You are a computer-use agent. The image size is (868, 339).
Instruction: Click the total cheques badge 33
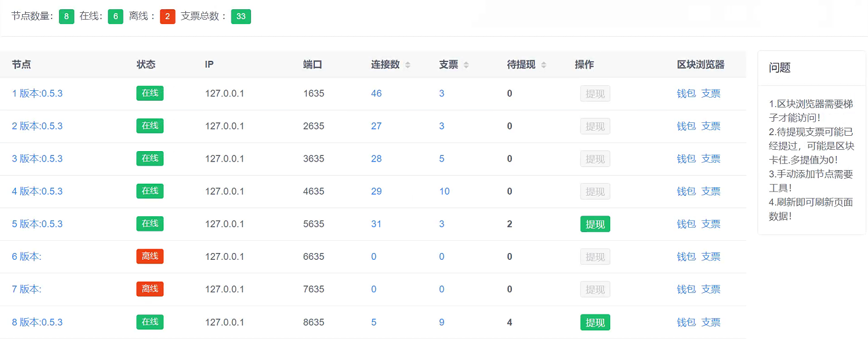coord(241,17)
